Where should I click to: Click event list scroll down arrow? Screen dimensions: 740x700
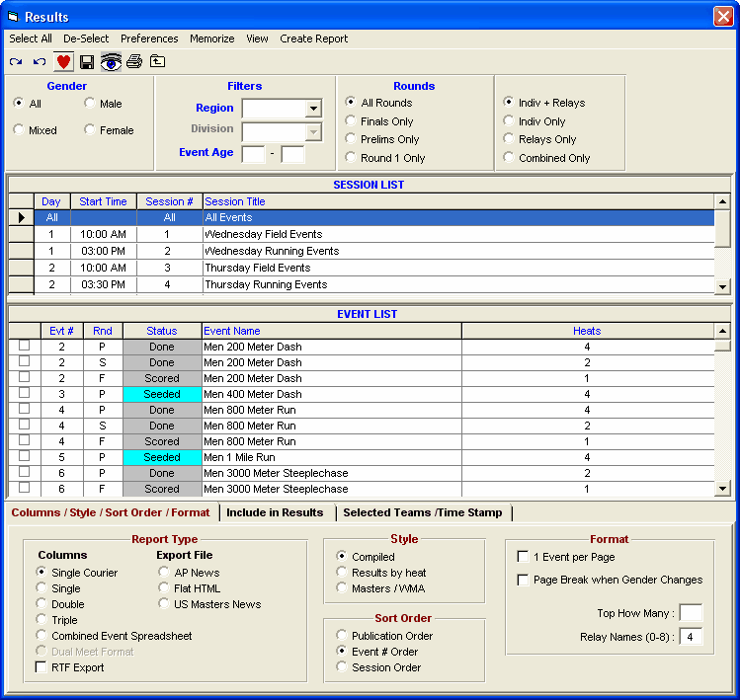(x=722, y=488)
